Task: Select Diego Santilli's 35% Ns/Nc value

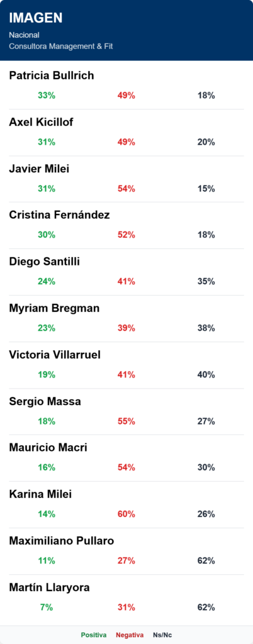Action: pos(206,282)
